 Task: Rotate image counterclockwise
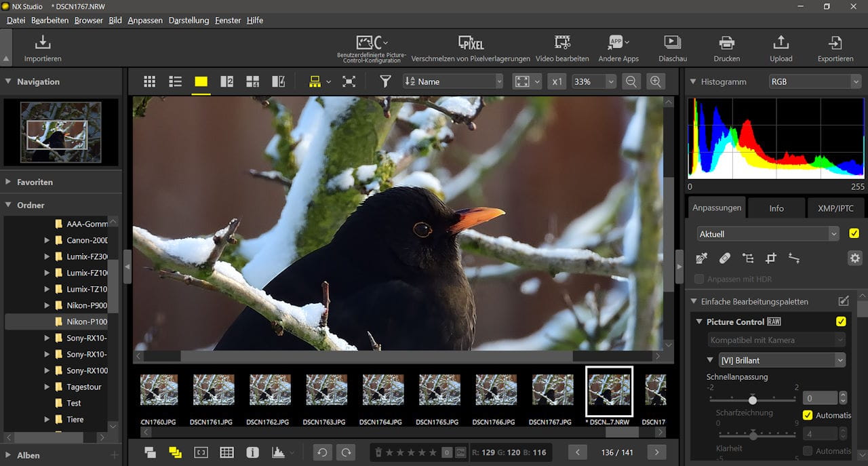(323, 452)
